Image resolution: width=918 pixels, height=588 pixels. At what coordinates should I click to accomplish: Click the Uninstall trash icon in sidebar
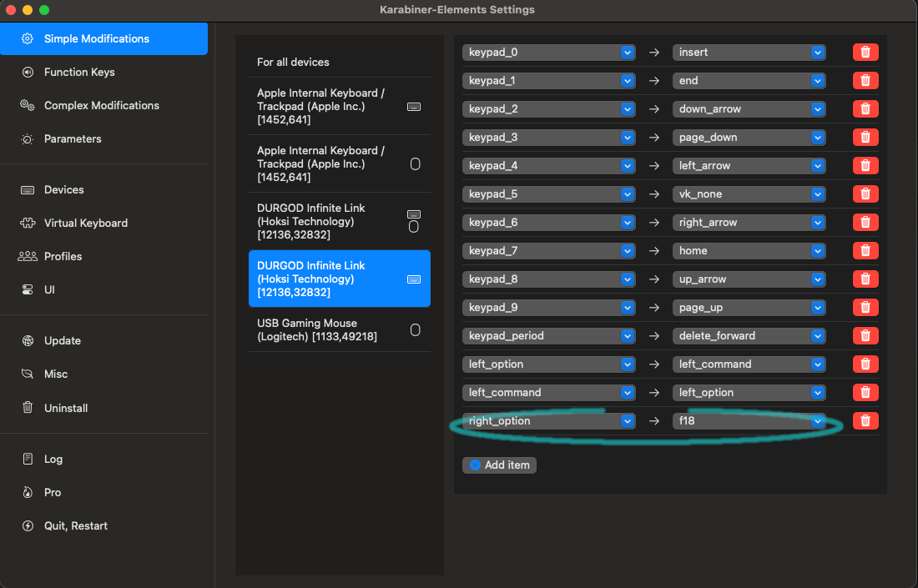[x=28, y=408]
